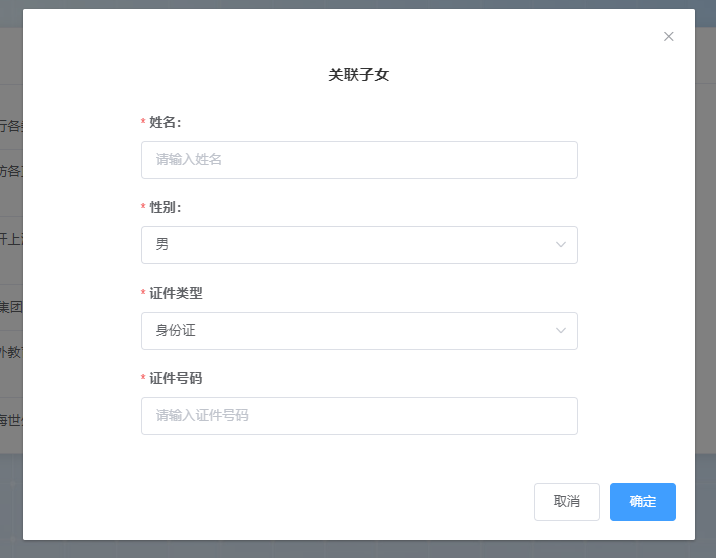Click the dimmed 集团 row behind dialog
The height and width of the screenshot is (558, 716).
click(11, 307)
